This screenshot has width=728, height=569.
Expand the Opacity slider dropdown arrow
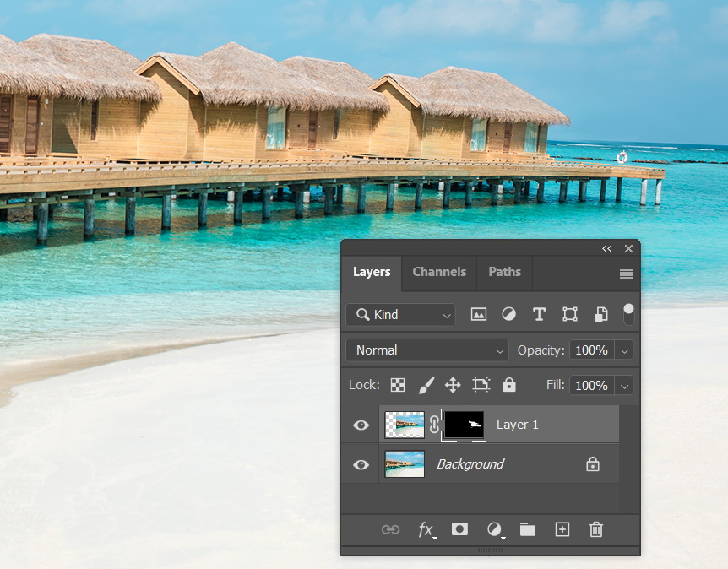click(x=624, y=350)
